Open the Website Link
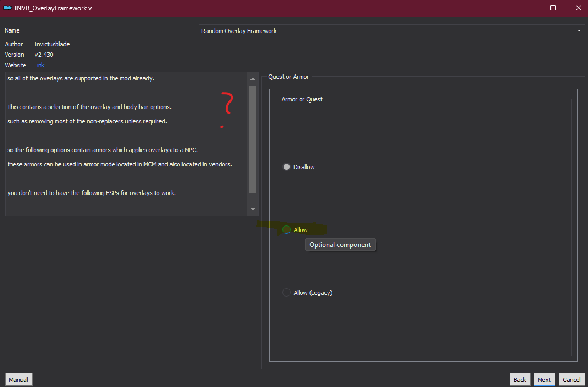This screenshot has width=588, height=387. click(x=39, y=65)
